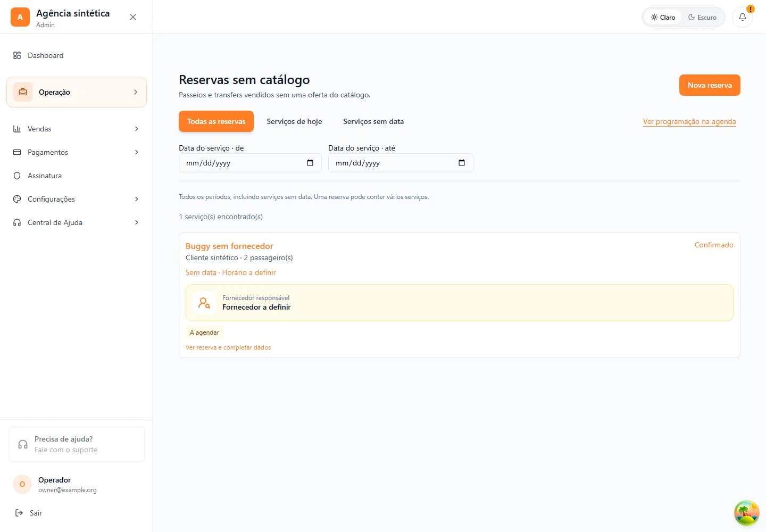The image size is (766, 532).
Task: Click the Vendas bar chart icon
Action: [x=17, y=129]
